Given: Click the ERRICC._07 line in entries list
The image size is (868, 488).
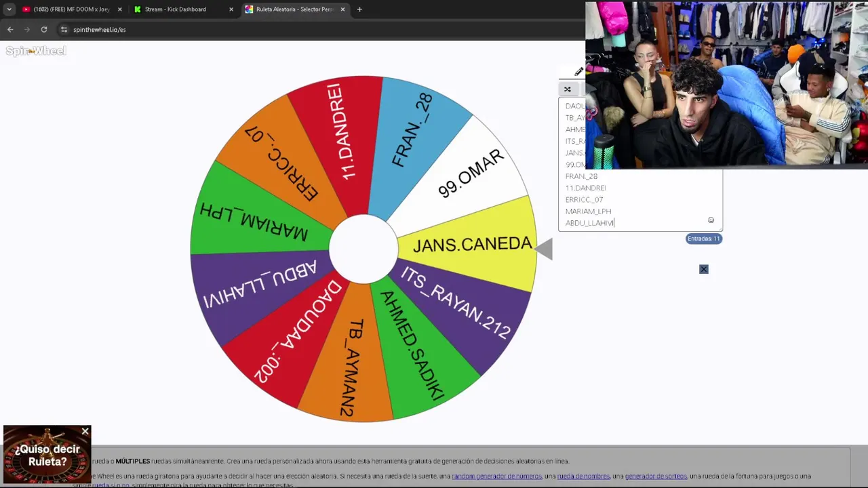Looking at the screenshot, I should click(584, 200).
